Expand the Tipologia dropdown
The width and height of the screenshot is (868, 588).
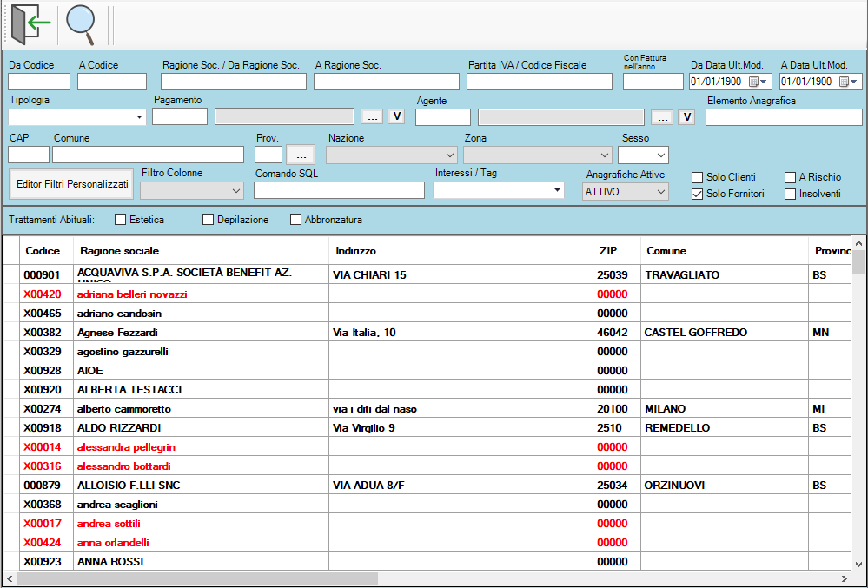[139, 116]
